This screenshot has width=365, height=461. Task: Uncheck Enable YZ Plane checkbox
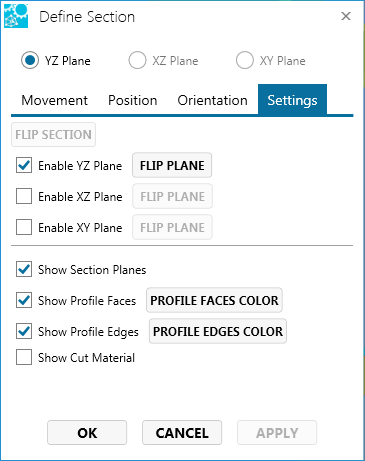(x=24, y=165)
